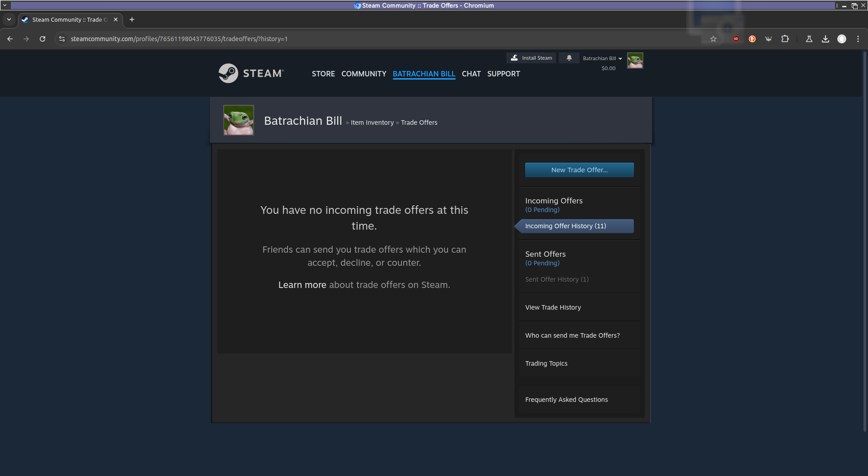Click the Trade Offers breadcrumb
Viewport: 868px width, 476px height.
click(419, 123)
